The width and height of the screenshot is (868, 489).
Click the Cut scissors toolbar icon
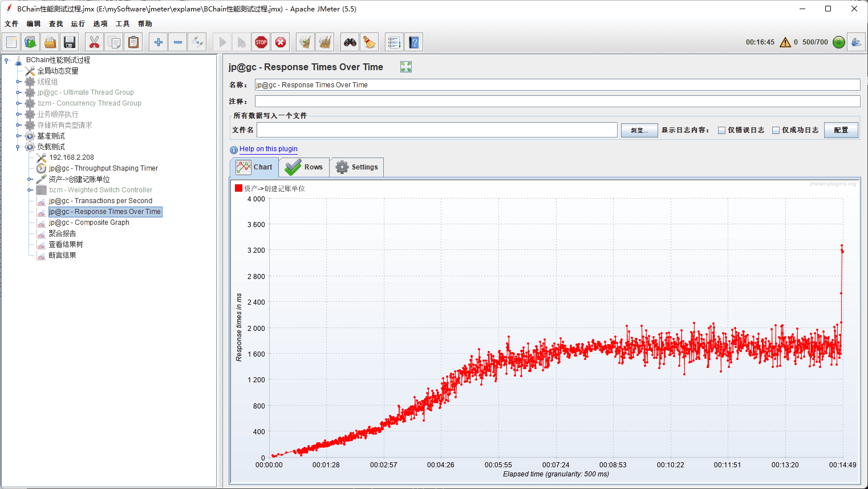point(94,42)
